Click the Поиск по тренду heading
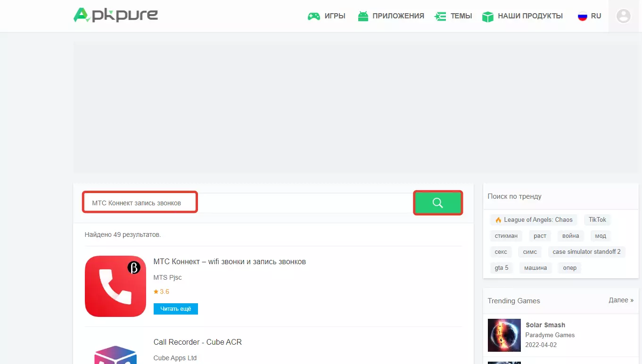Viewport: 642px width, 364px height. [x=515, y=196]
